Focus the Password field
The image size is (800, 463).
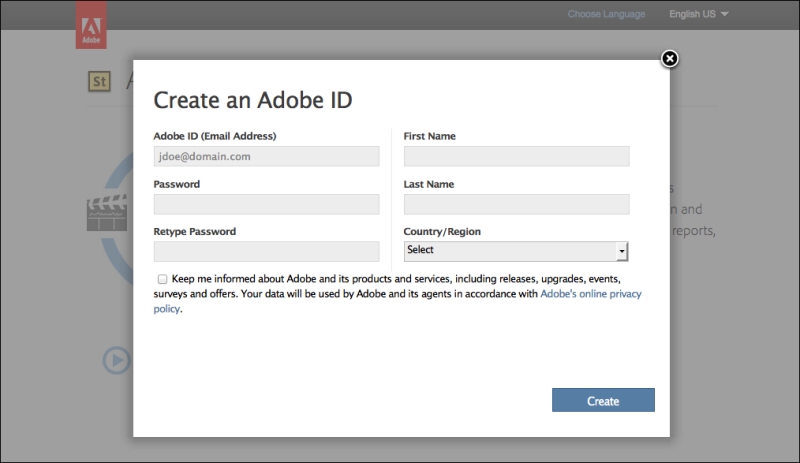click(266, 204)
